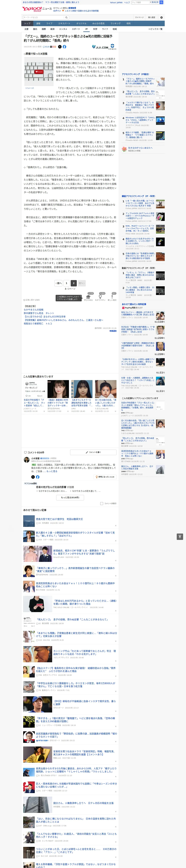
Task: Open the 【独自】渡邊渚とNHK recommended card
Action: pyautogui.click(x=58, y=396)
